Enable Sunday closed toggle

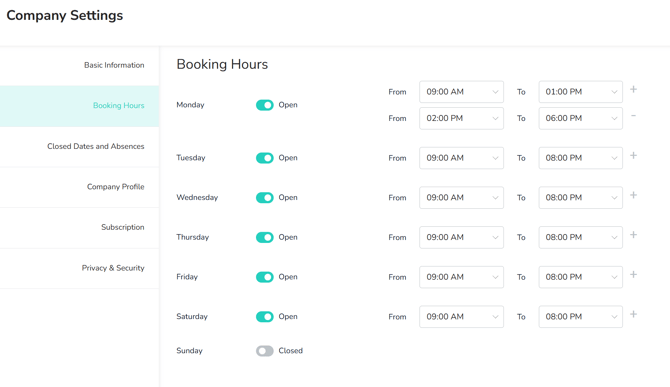[x=264, y=351]
